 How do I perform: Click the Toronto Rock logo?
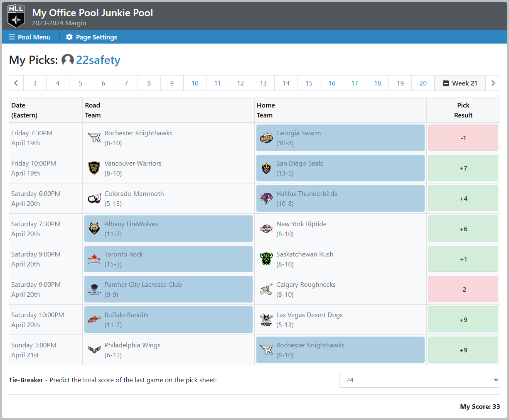[x=94, y=259]
